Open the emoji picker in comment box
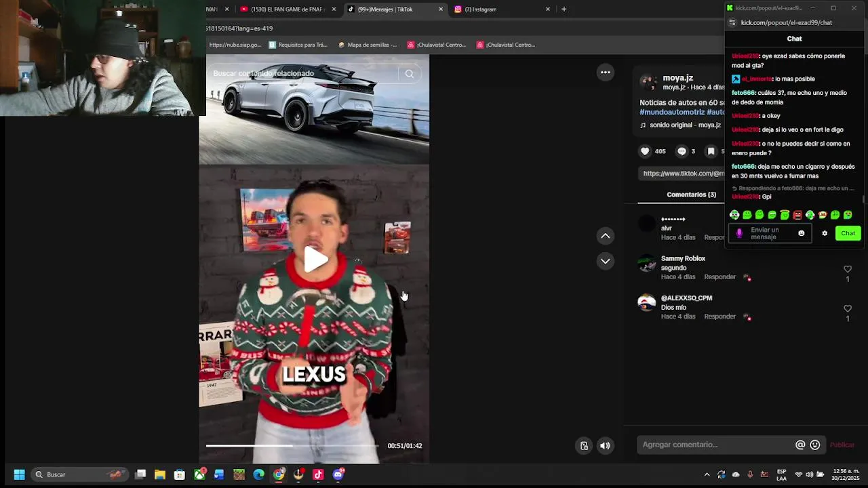The height and width of the screenshot is (488, 868). coord(815,445)
